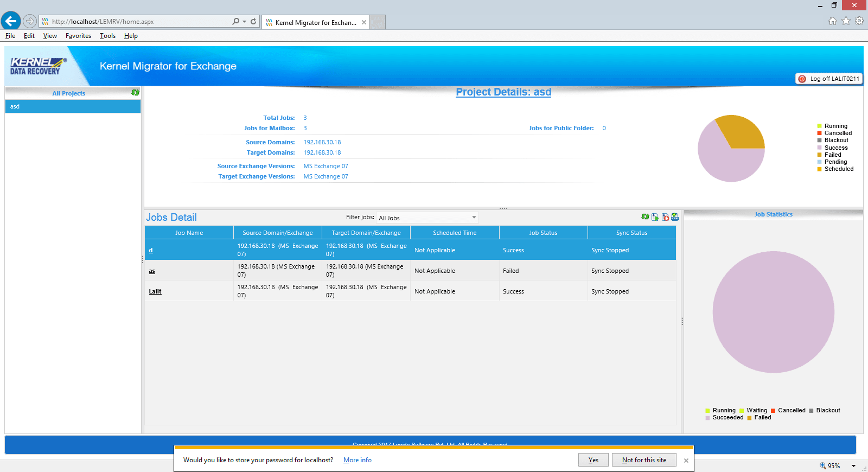Click Sync Status column header
This screenshot has width=868, height=472.
pyautogui.click(x=632, y=233)
